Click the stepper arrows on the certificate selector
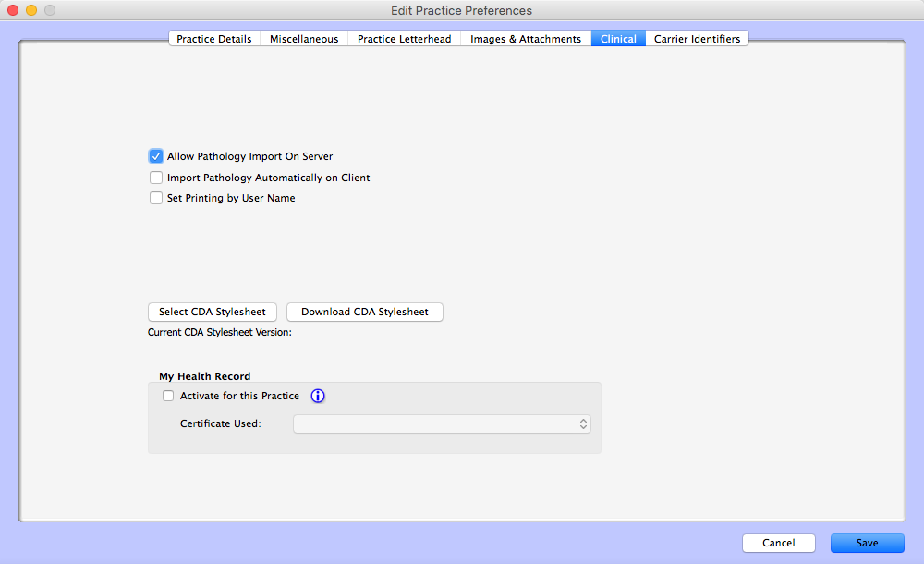Screen dimensions: 924x564 583,423
